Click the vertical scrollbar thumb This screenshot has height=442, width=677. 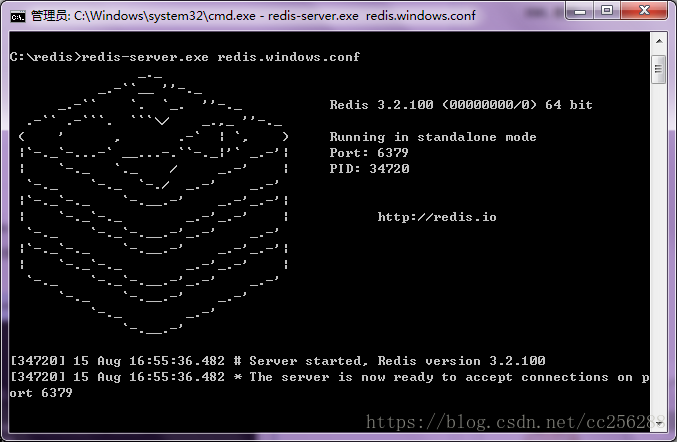click(x=658, y=69)
